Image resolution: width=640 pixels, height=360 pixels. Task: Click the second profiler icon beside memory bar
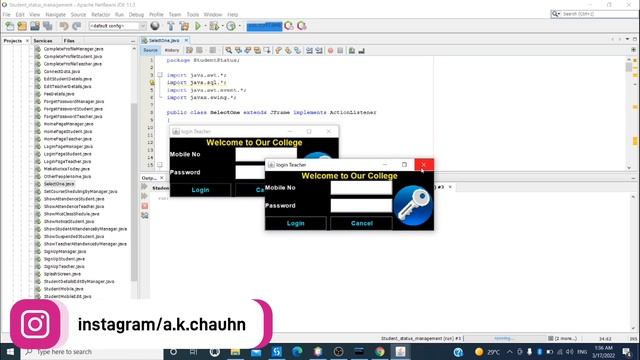tap(302, 26)
